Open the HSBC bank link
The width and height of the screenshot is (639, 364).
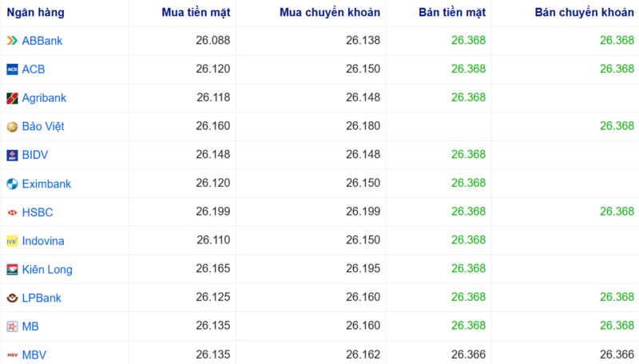click(38, 212)
